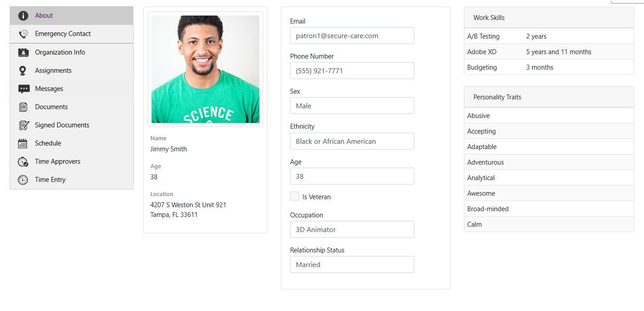Click the Assignments location pin icon

click(x=23, y=70)
